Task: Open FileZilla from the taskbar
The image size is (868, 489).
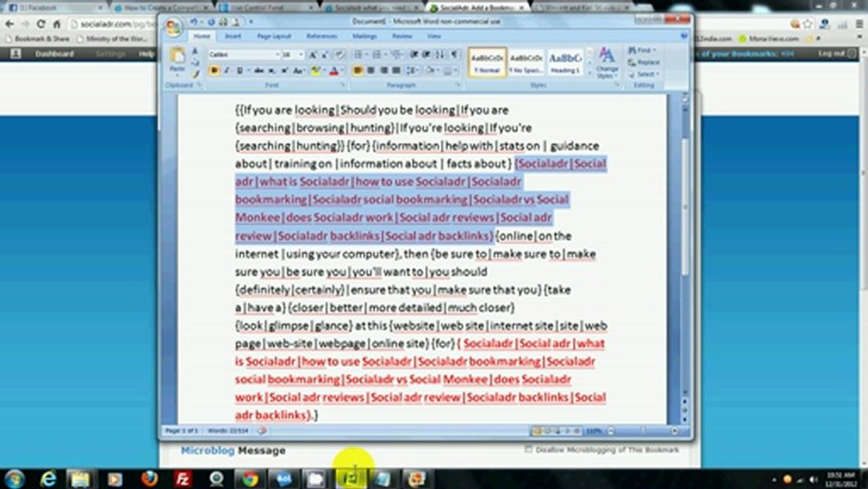Action: [x=183, y=478]
